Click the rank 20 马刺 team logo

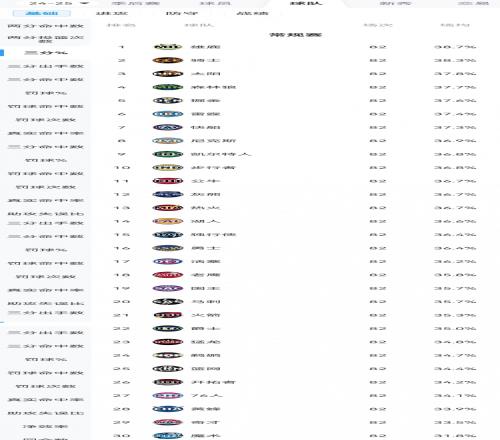tap(168, 302)
